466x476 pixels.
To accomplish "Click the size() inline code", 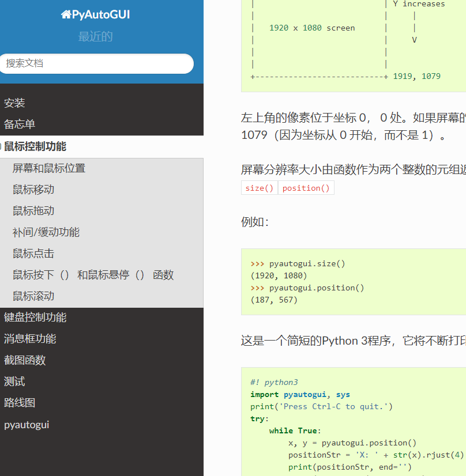I will tap(259, 188).
